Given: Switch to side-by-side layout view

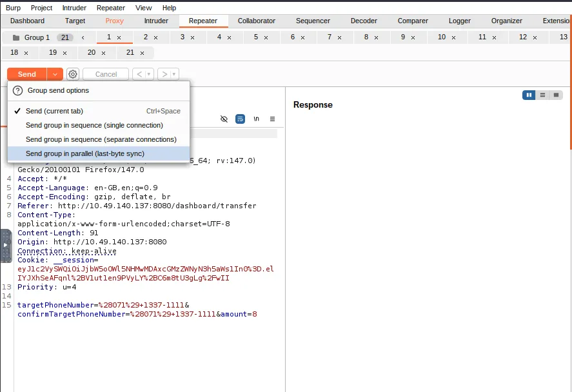Looking at the screenshot, I should 529,95.
